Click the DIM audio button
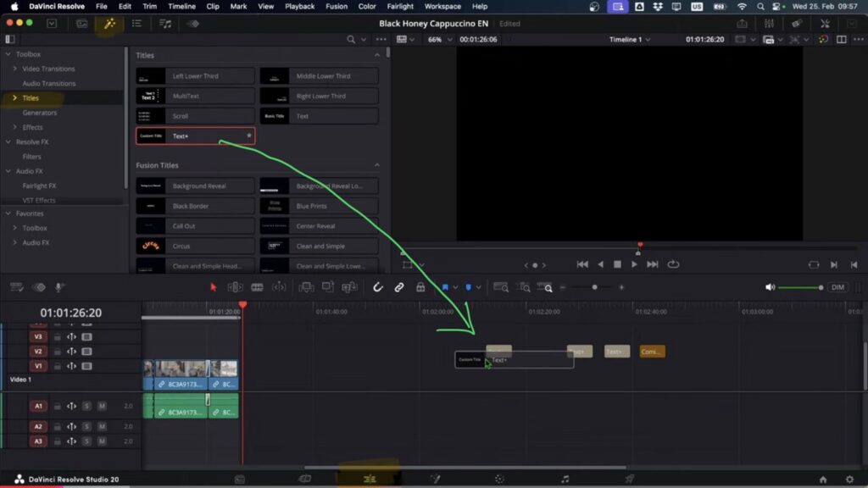 (837, 287)
